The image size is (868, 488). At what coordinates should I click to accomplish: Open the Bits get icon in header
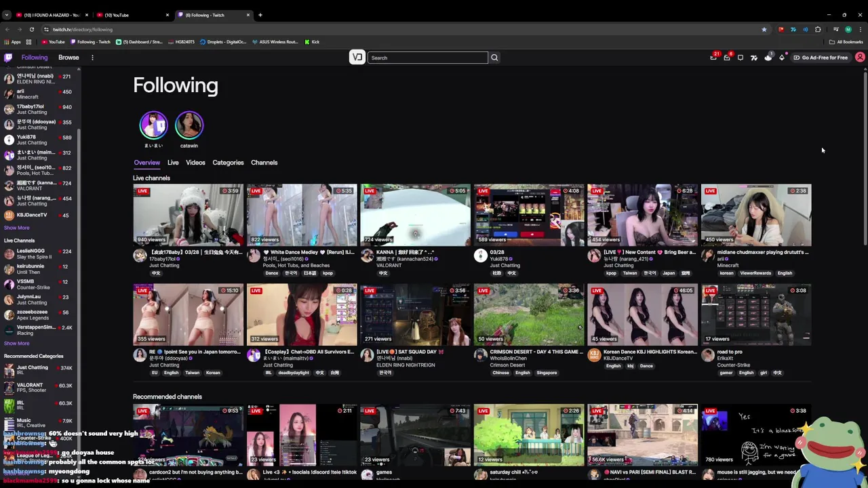(x=781, y=58)
